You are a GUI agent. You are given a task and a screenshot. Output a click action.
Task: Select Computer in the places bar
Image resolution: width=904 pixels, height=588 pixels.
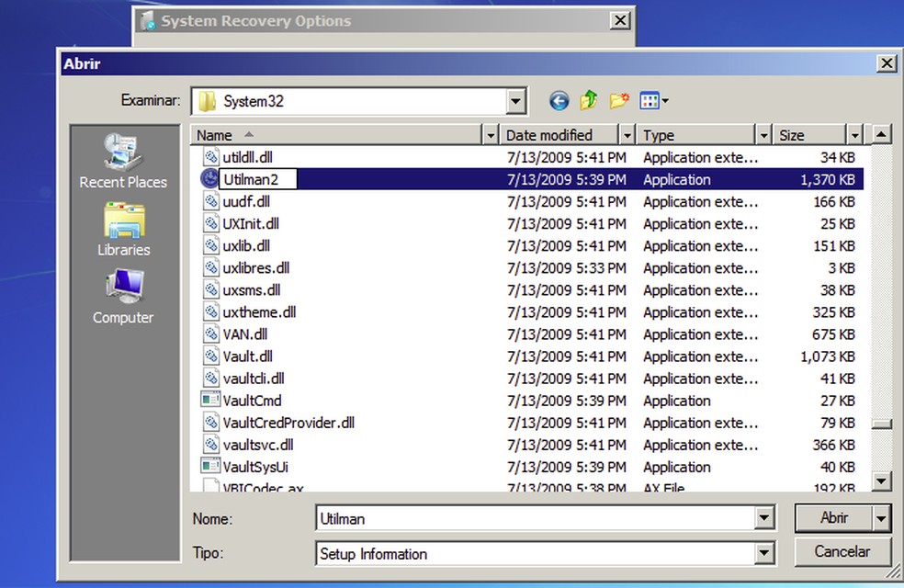coord(123,297)
